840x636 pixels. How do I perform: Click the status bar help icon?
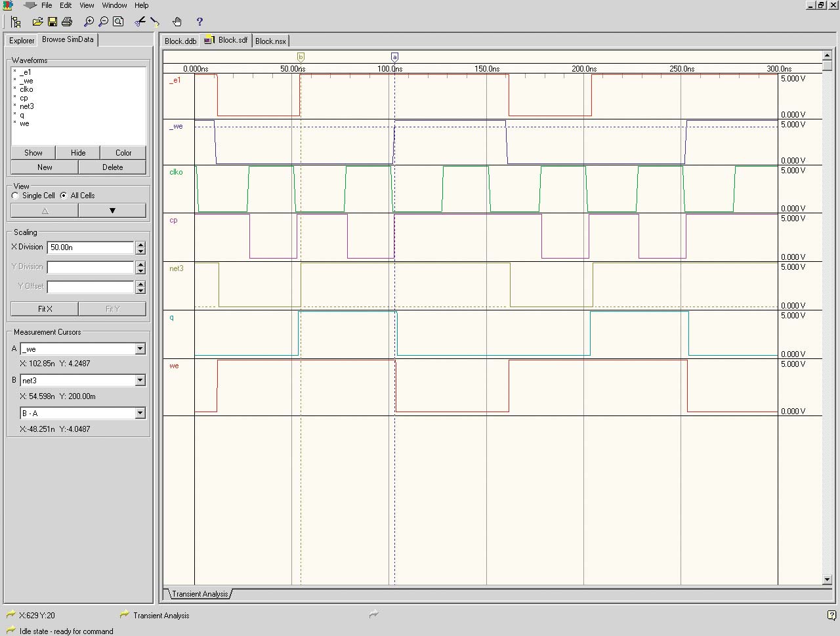831,615
